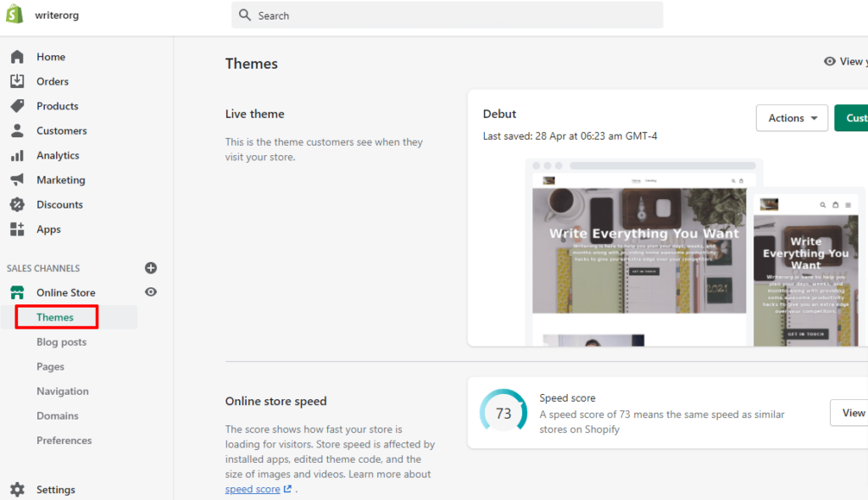Click the Discounts badge icon

point(17,204)
